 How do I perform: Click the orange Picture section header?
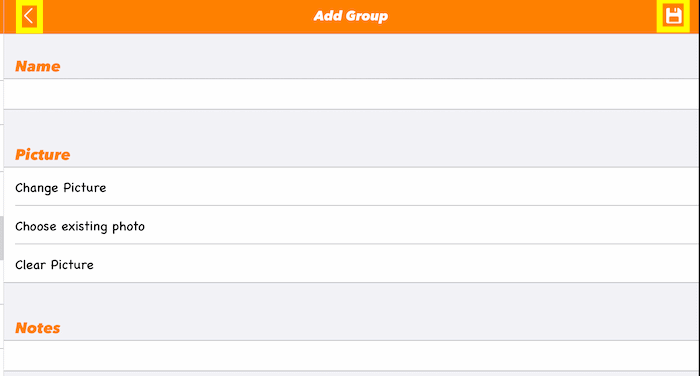43,155
